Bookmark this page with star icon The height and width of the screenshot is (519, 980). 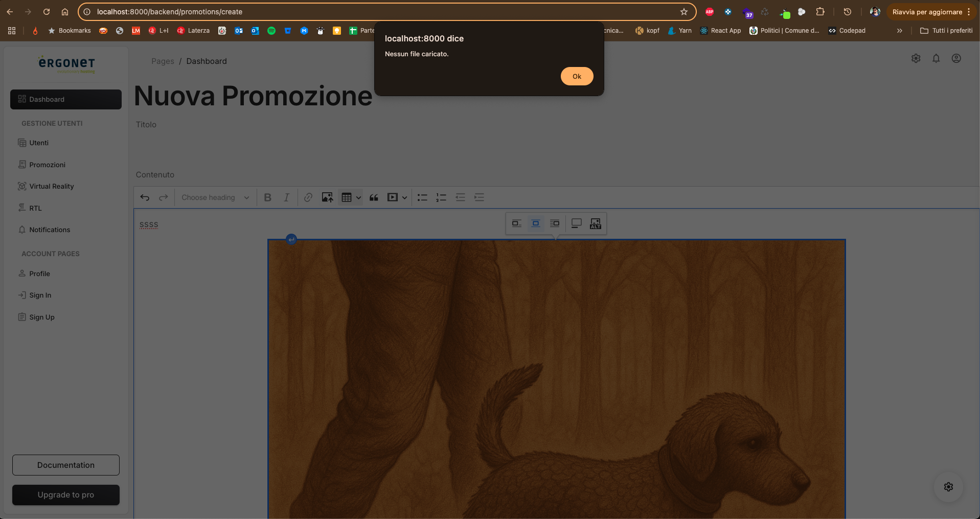(684, 12)
